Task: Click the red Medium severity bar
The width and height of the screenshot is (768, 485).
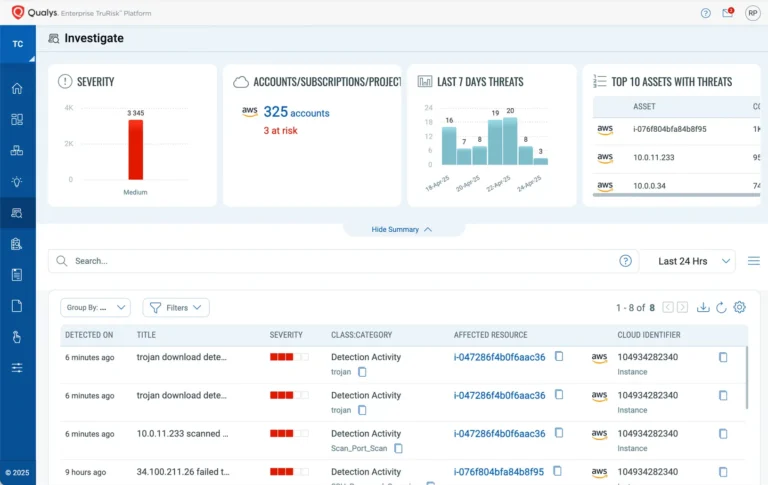Action: pos(135,150)
